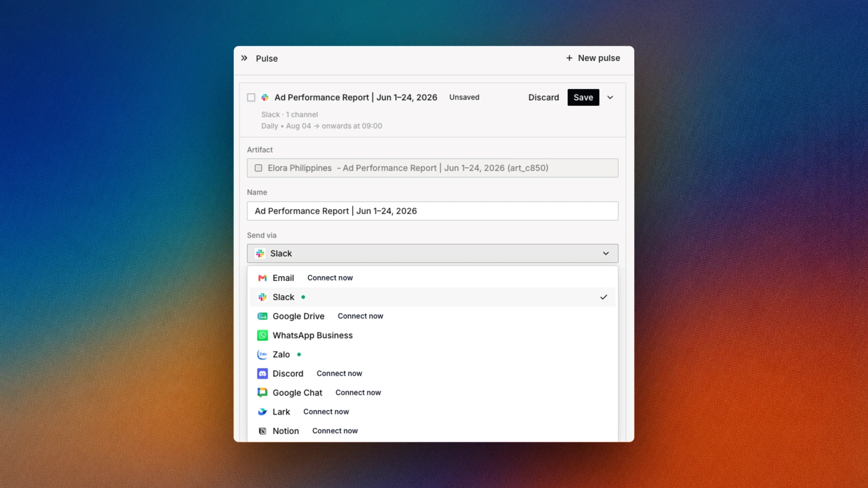Select WhatsApp Business option
The image size is (868, 488).
(x=432, y=335)
